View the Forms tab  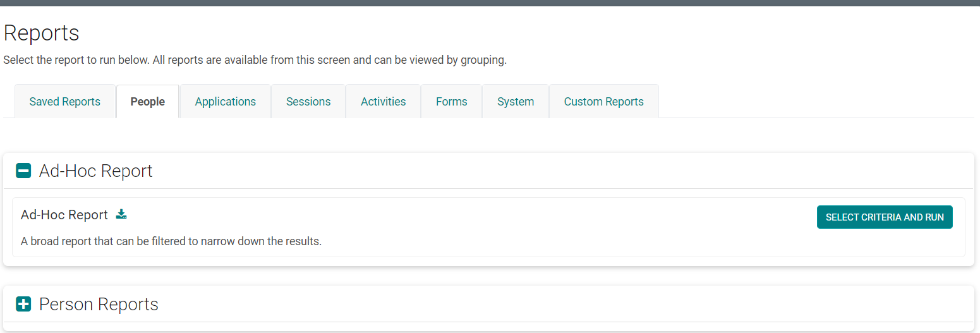(x=452, y=102)
